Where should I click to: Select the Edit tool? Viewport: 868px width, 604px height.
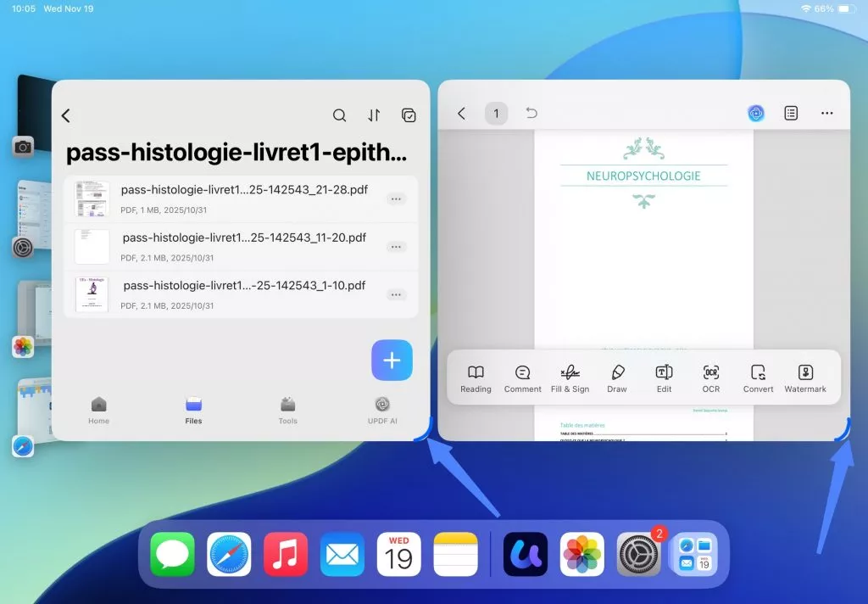click(x=664, y=377)
